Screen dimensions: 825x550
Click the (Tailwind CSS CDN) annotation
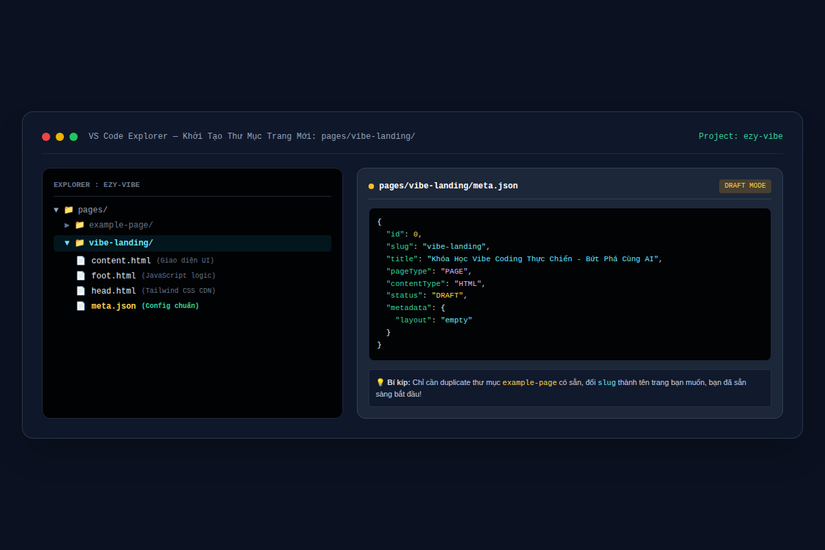tap(178, 291)
